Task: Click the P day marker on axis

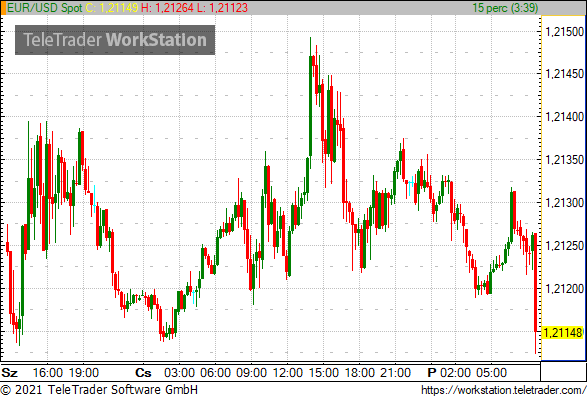Action: click(x=432, y=373)
